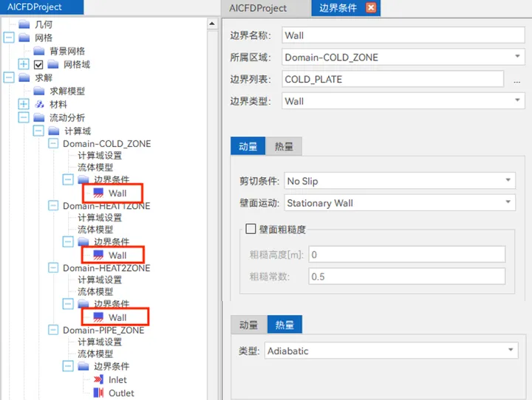Collapse the 流动分析 tree node
Image resolution: width=532 pixels, height=400 pixels.
(24, 117)
